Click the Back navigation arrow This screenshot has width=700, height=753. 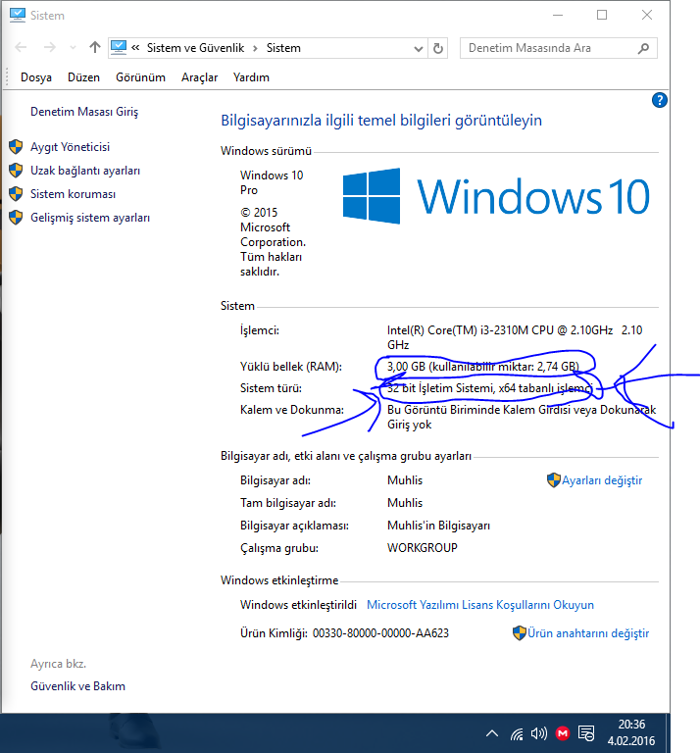tap(21, 47)
